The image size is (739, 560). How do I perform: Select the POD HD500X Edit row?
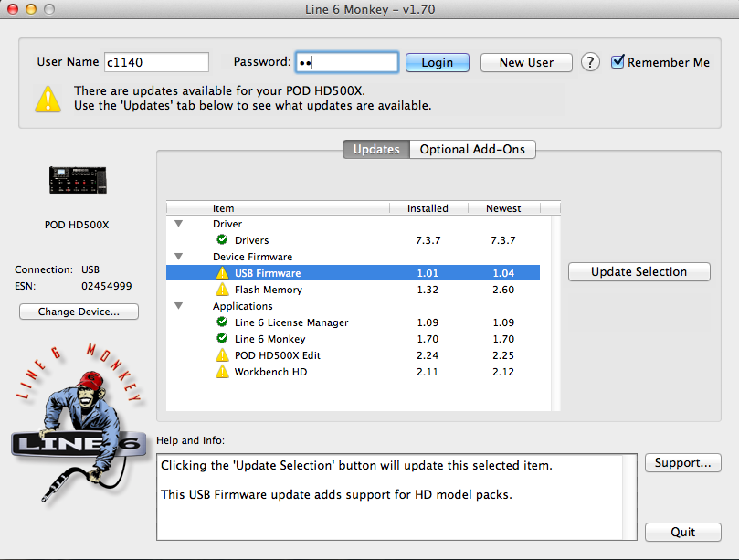tap(353, 355)
